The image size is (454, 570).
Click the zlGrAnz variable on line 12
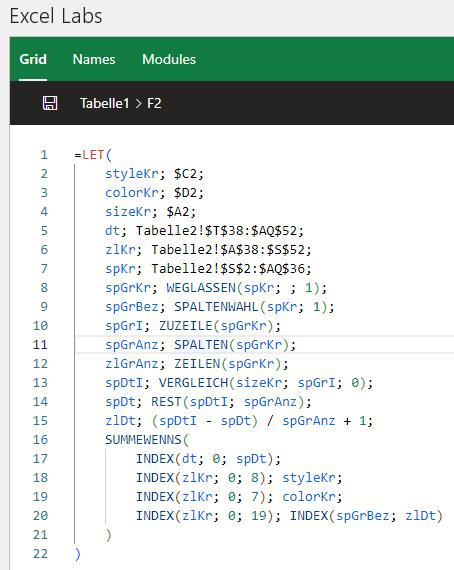pos(132,364)
